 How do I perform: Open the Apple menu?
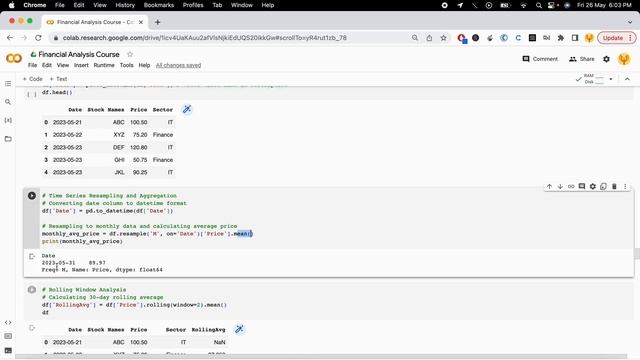point(11,5)
